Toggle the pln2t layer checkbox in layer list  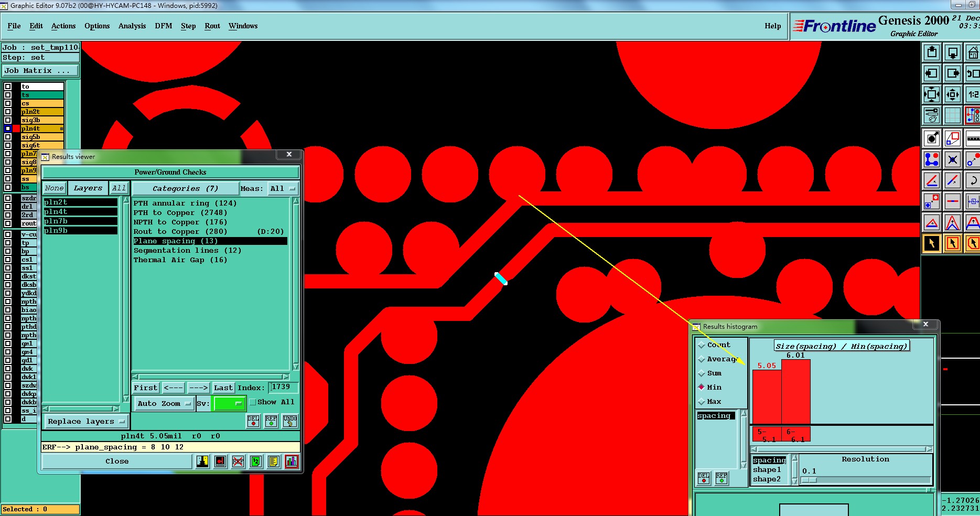[8, 112]
